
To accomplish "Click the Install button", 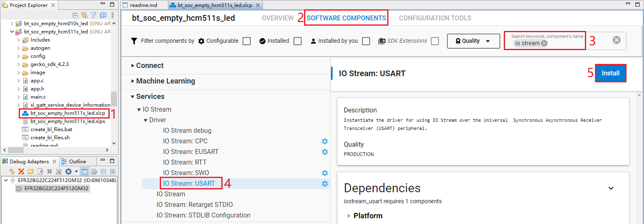I will (610, 73).
